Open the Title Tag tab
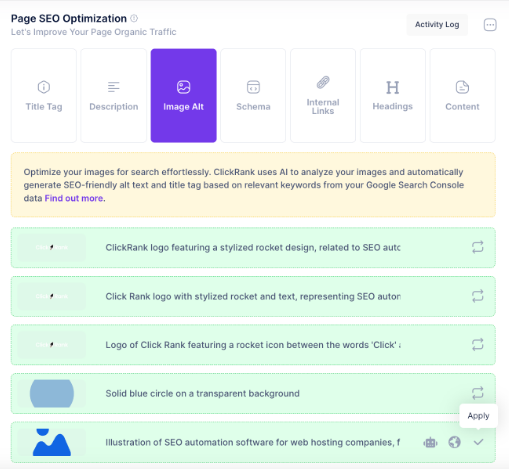The image size is (509, 469). pyautogui.click(x=44, y=95)
